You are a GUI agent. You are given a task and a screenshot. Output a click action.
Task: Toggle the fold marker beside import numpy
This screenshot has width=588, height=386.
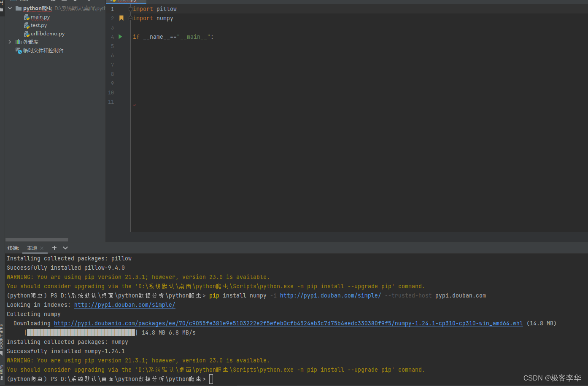(x=130, y=18)
